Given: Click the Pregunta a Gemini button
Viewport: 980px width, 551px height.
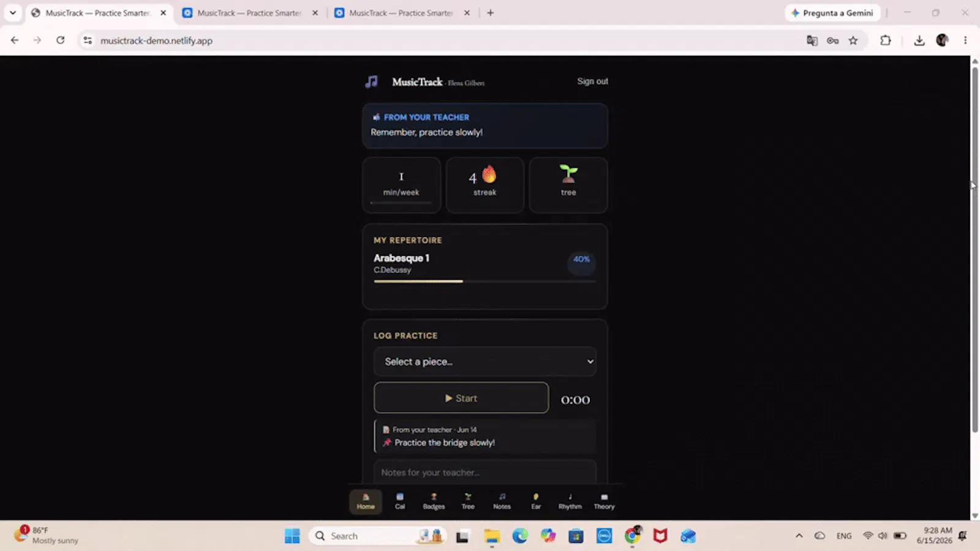Looking at the screenshot, I should point(832,13).
